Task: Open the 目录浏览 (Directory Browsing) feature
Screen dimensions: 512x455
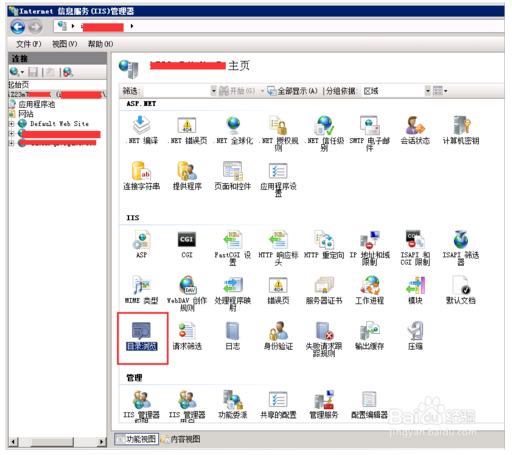Action: tap(142, 336)
